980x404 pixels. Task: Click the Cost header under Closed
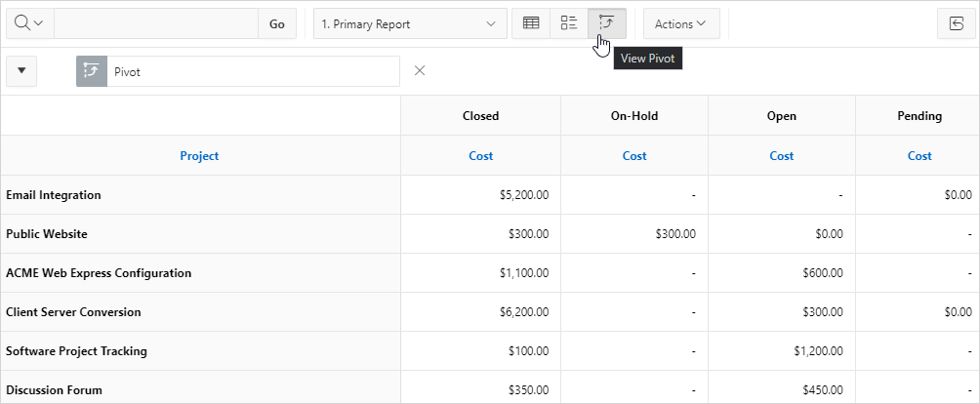coord(480,156)
